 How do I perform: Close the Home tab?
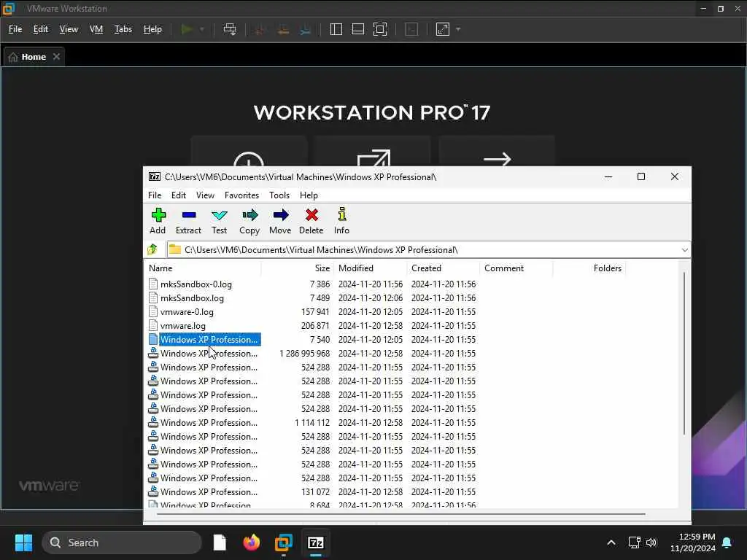[57, 57]
